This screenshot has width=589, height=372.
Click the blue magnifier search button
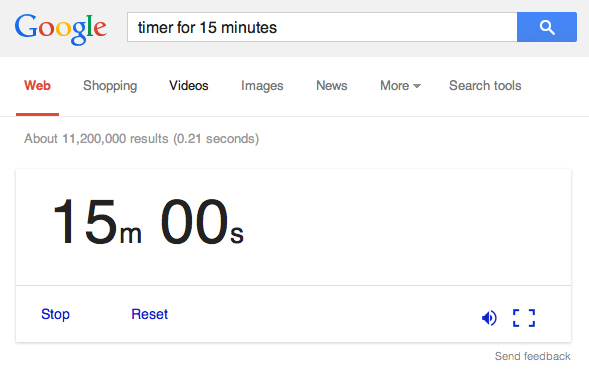click(x=547, y=27)
